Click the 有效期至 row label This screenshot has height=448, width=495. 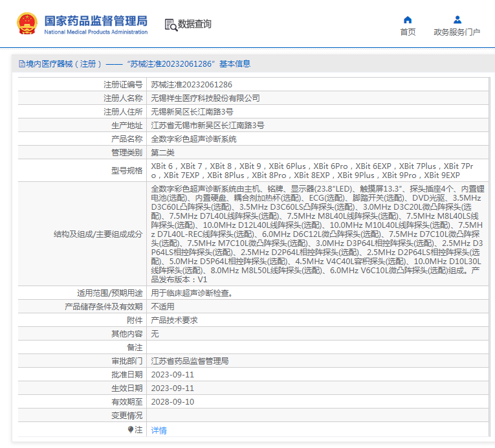click(127, 402)
